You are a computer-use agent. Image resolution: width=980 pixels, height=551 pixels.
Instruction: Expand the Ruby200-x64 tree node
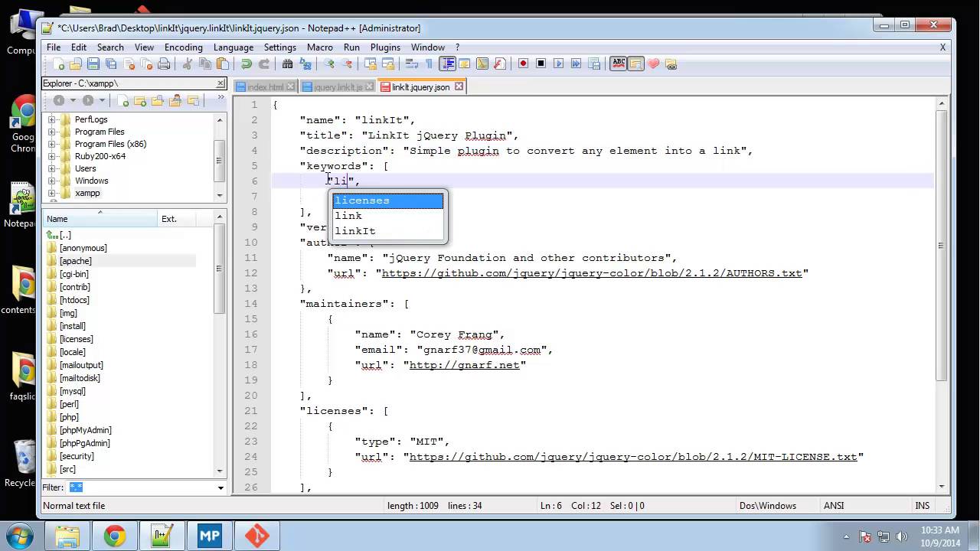point(51,156)
